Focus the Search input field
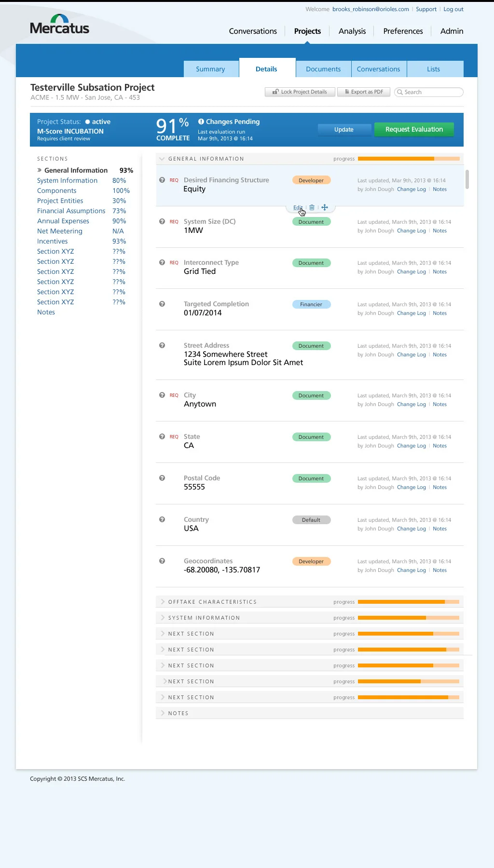This screenshot has width=494, height=868. point(429,92)
